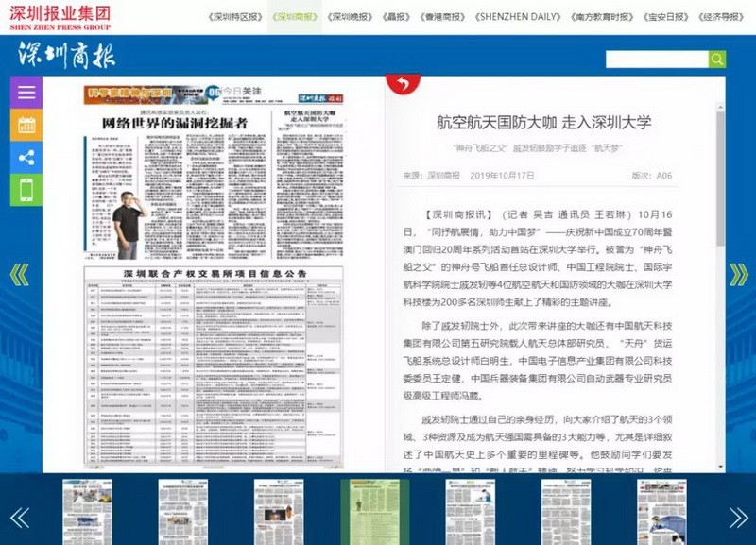756x545 pixels.
Task: Switch to 《香港商报》
Action: [442, 17]
